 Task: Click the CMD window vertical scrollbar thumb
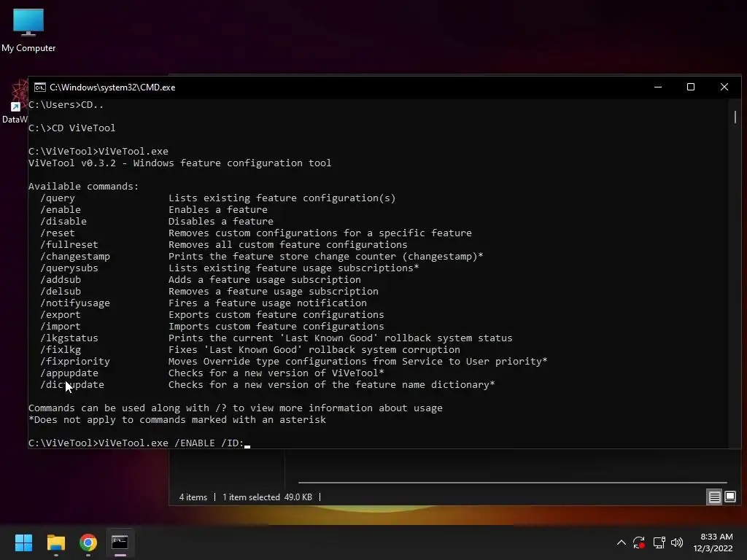coord(735,117)
